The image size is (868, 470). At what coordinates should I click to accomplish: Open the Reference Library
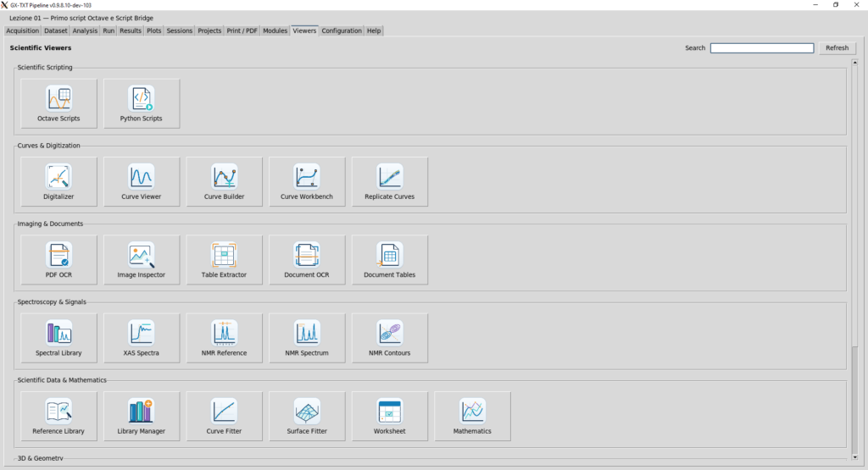pyautogui.click(x=58, y=417)
